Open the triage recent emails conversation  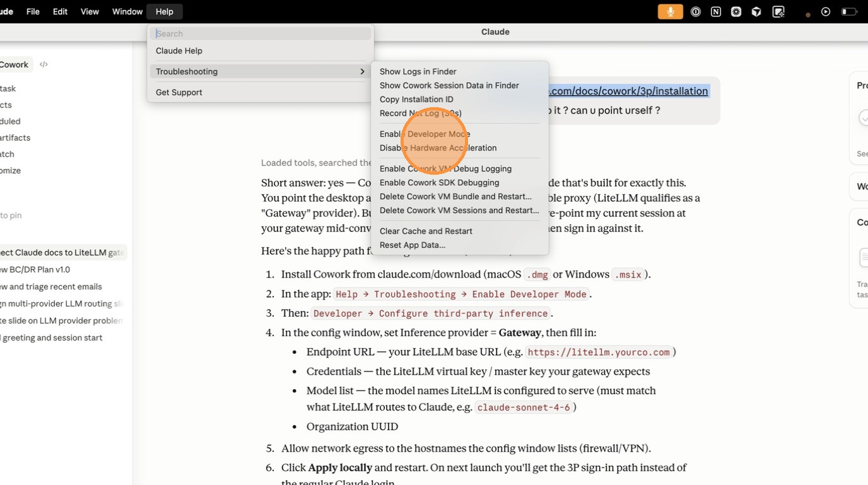pyautogui.click(x=51, y=286)
